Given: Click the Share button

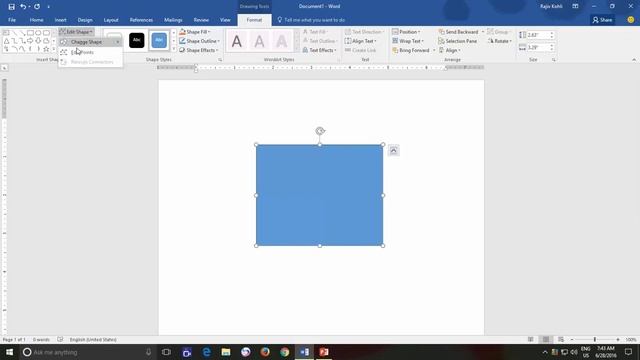Looking at the screenshot, I should (x=602, y=20).
